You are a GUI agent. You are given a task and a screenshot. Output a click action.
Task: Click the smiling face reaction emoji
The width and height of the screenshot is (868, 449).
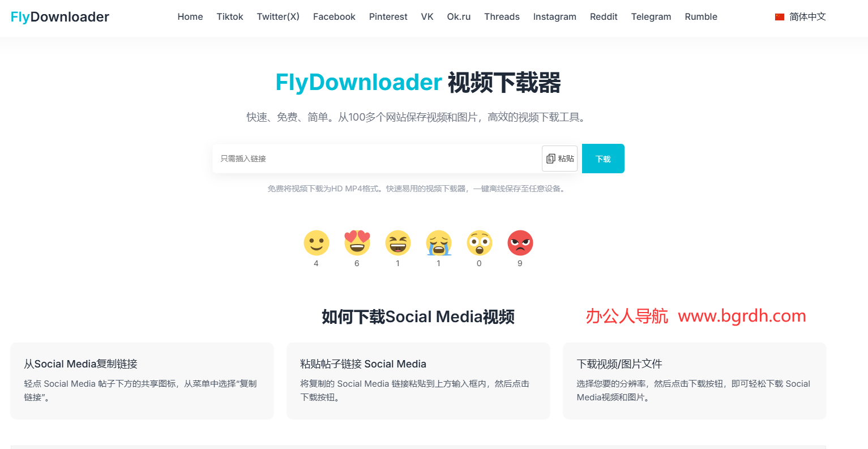[316, 242]
